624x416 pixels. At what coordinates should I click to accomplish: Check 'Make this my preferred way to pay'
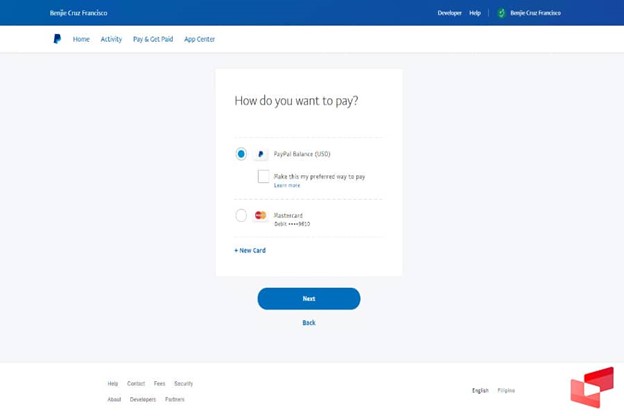[264, 176]
